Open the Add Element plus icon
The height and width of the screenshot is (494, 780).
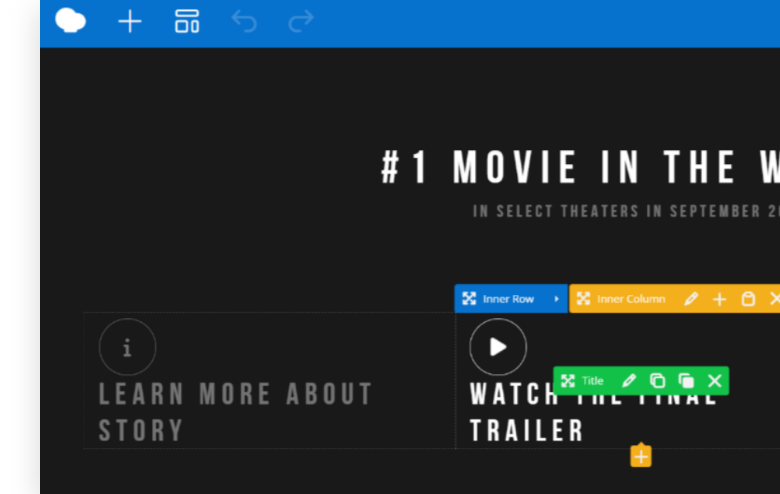point(130,21)
